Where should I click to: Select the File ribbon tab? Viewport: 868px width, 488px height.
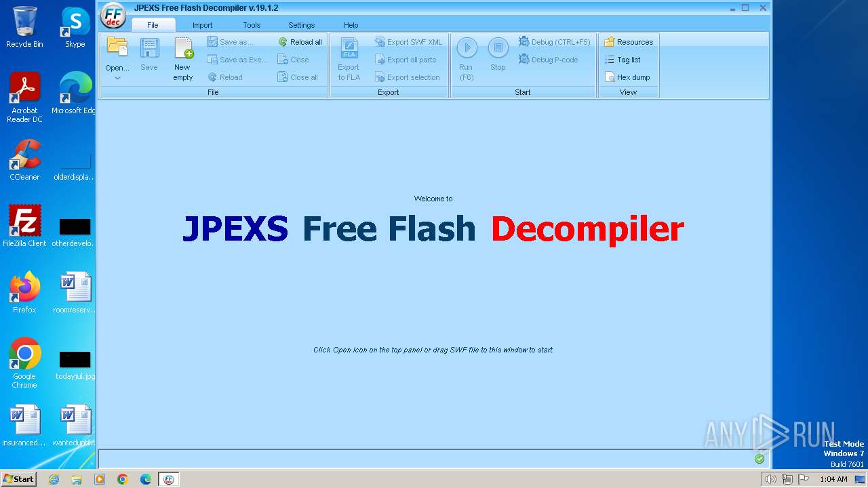153,25
